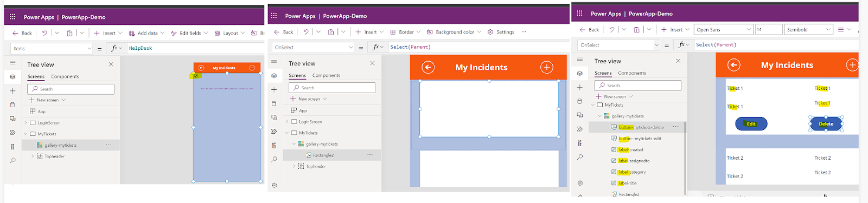Click font size field showing 14
Screen dimensions: 868x203
tap(769, 30)
